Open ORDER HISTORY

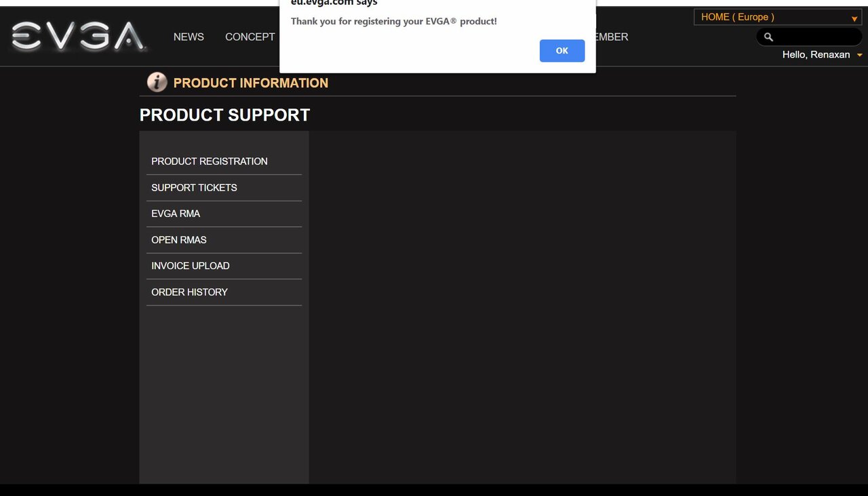(x=224, y=292)
